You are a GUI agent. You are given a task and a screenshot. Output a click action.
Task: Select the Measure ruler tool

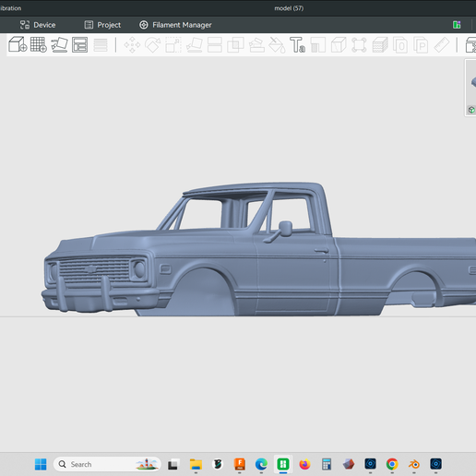tap(442, 45)
